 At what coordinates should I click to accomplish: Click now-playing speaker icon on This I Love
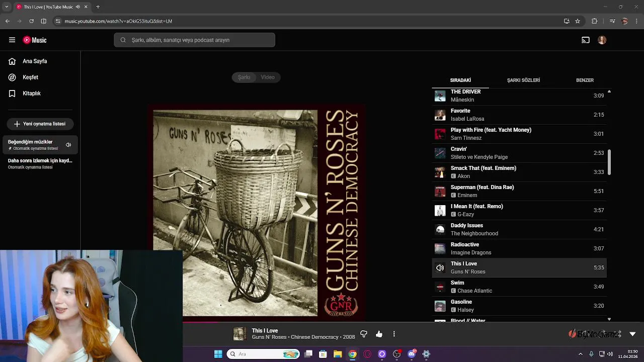(440, 267)
